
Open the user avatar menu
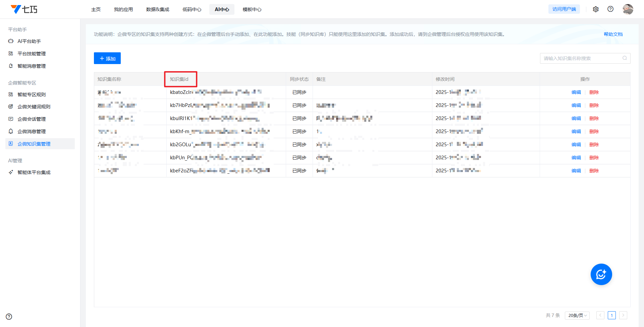tap(628, 9)
